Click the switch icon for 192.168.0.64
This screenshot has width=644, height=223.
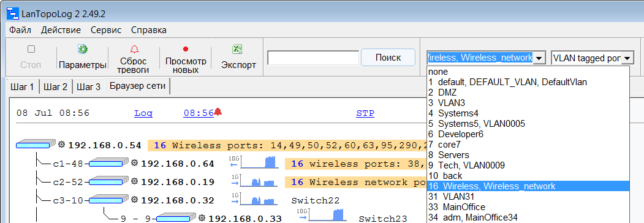tap(109, 163)
